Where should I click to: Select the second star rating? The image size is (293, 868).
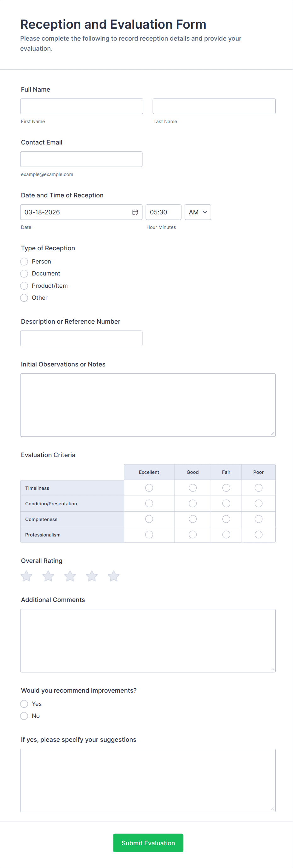(x=48, y=576)
